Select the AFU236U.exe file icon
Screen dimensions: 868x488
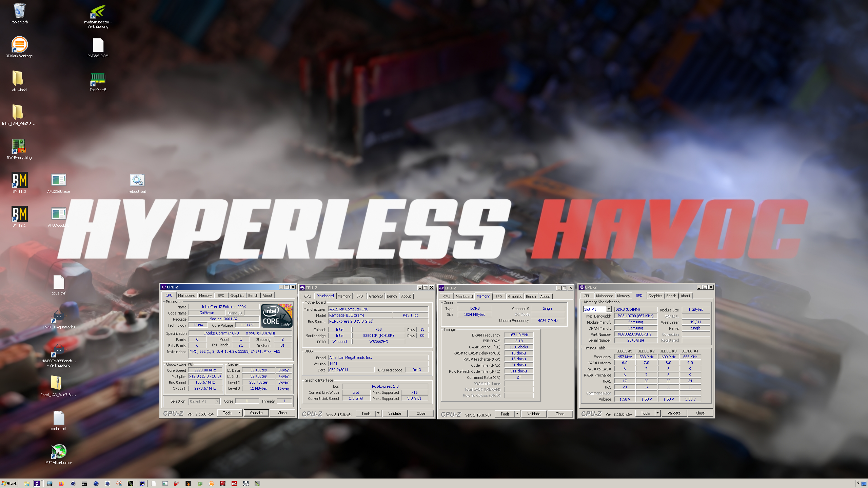pyautogui.click(x=59, y=183)
